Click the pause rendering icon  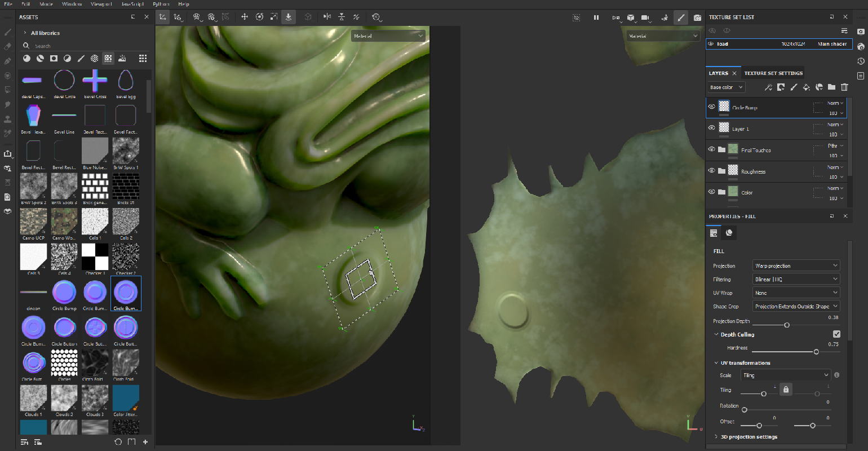[596, 17]
